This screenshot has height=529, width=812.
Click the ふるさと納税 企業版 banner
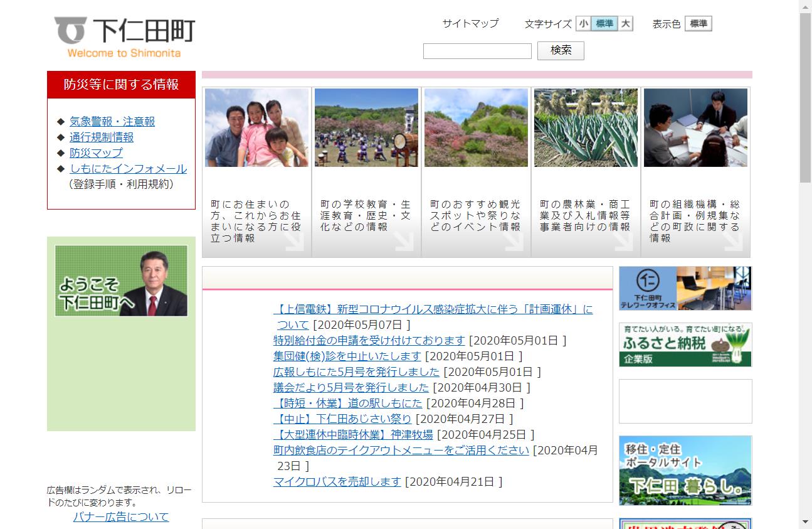click(685, 345)
